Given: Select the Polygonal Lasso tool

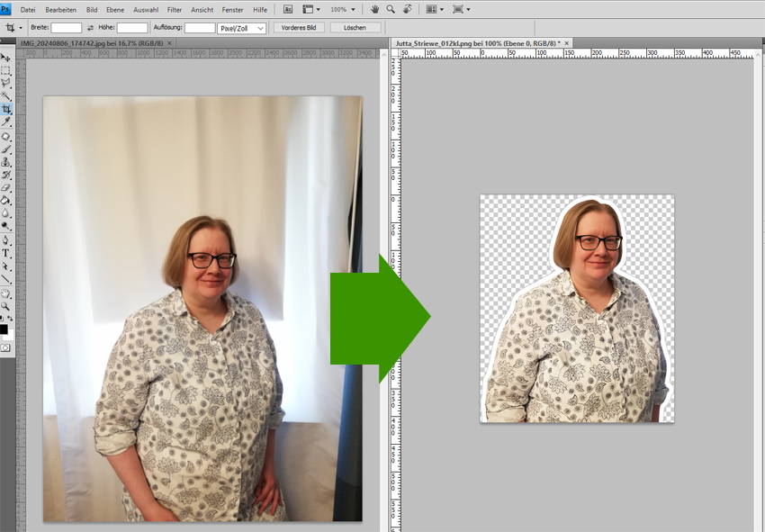Looking at the screenshot, I should 5,83.
